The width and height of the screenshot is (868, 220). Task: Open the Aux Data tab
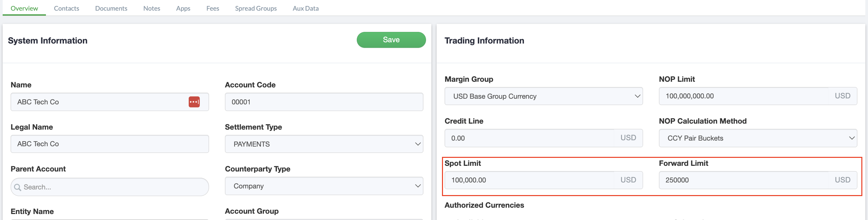(x=305, y=8)
